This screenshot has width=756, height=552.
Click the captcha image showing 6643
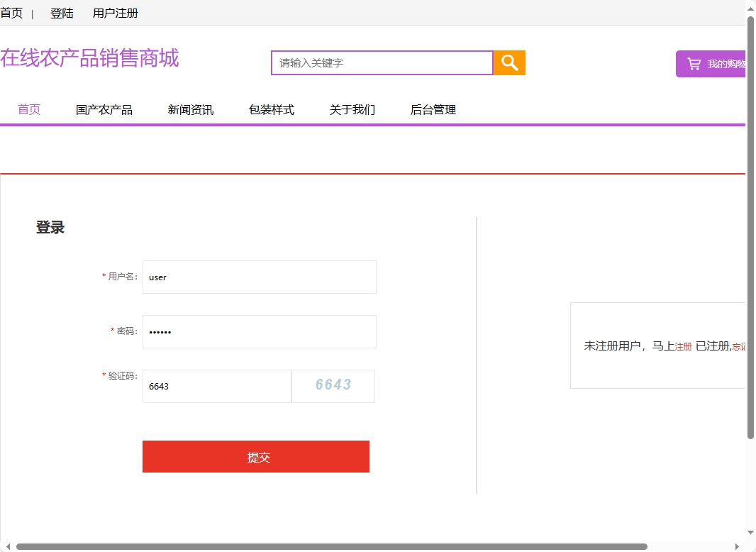click(333, 385)
